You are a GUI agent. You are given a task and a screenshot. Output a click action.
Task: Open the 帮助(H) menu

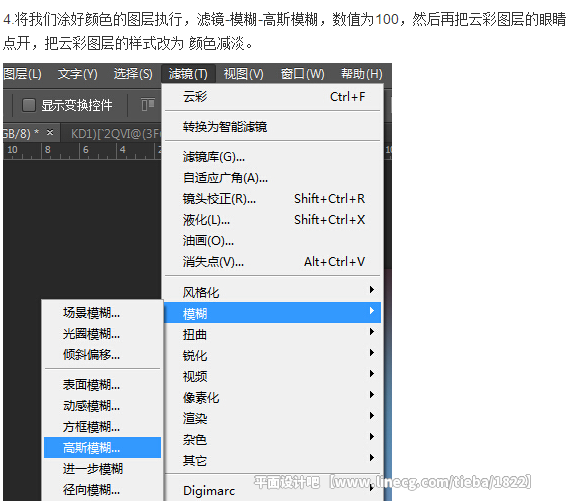tap(362, 74)
